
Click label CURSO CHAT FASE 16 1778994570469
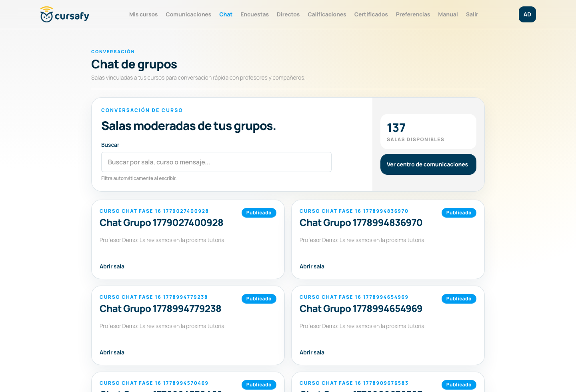pyautogui.click(x=154, y=383)
